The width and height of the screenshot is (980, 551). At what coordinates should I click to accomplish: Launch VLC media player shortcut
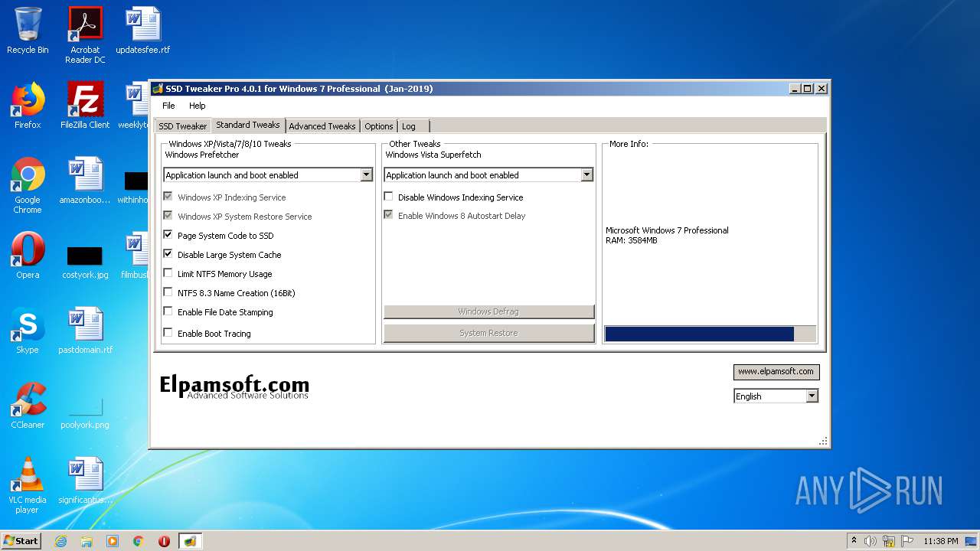[x=28, y=485]
